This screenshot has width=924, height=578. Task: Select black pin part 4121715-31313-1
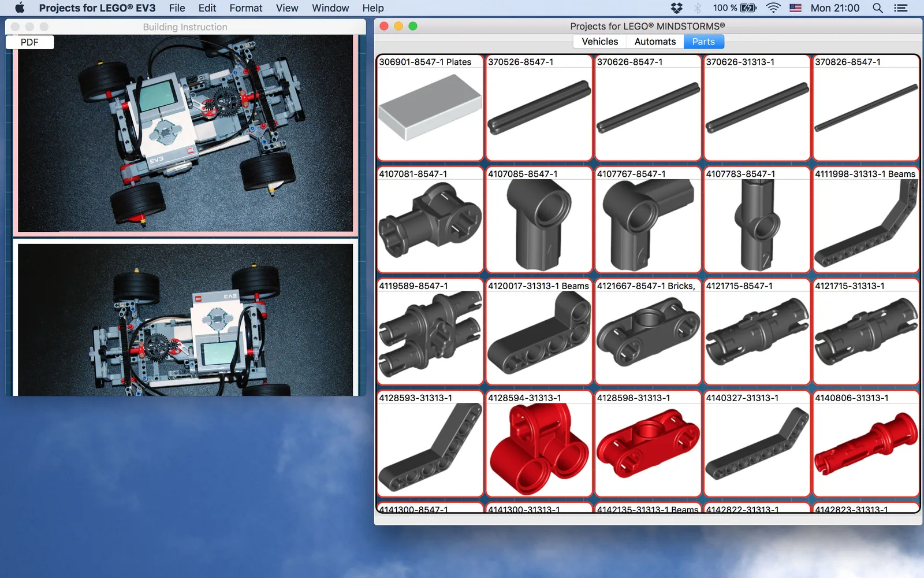coord(866,332)
